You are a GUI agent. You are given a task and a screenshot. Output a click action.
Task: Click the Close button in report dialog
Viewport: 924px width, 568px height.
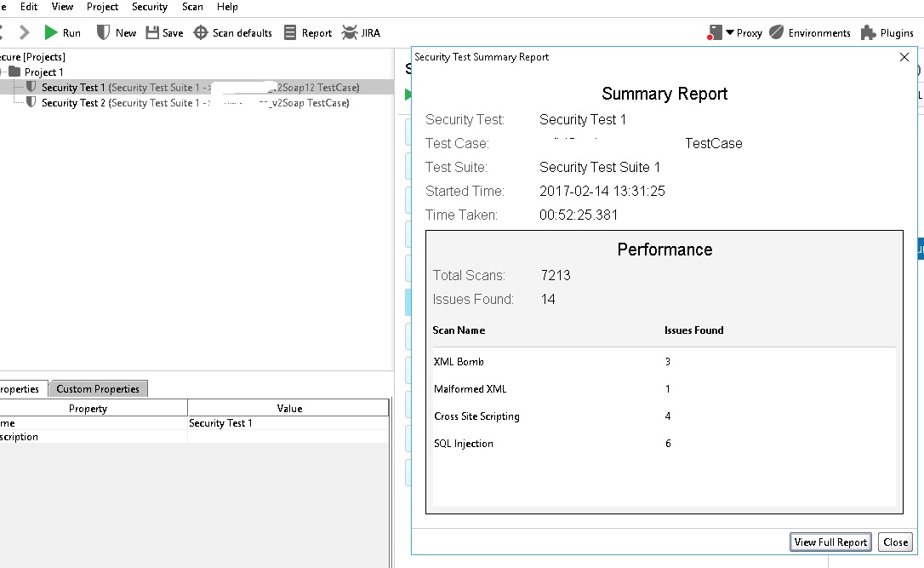[x=895, y=542]
